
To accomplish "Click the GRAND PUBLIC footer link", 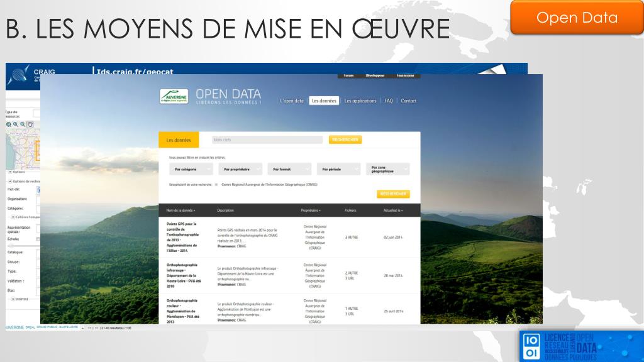I will (x=47, y=327).
